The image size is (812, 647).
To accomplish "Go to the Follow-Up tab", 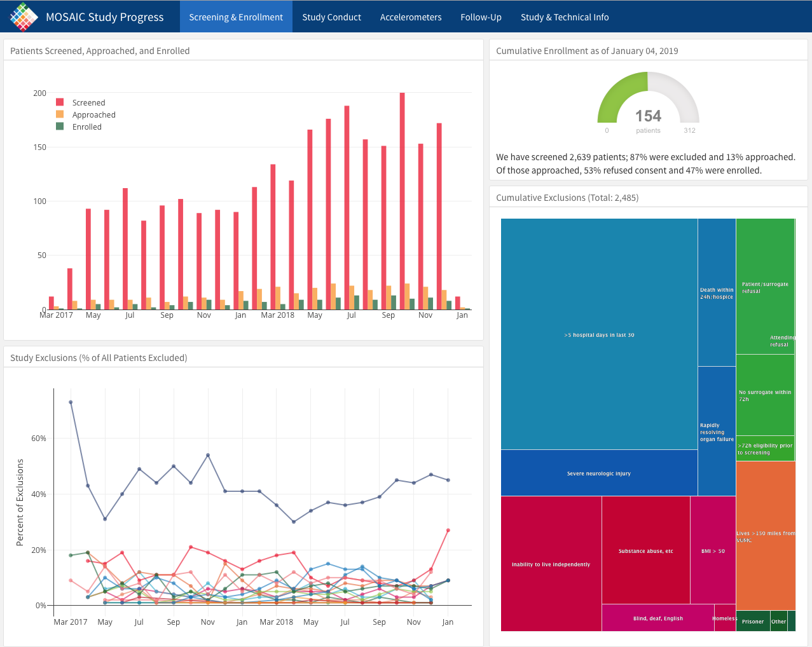I will [x=481, y=17].
